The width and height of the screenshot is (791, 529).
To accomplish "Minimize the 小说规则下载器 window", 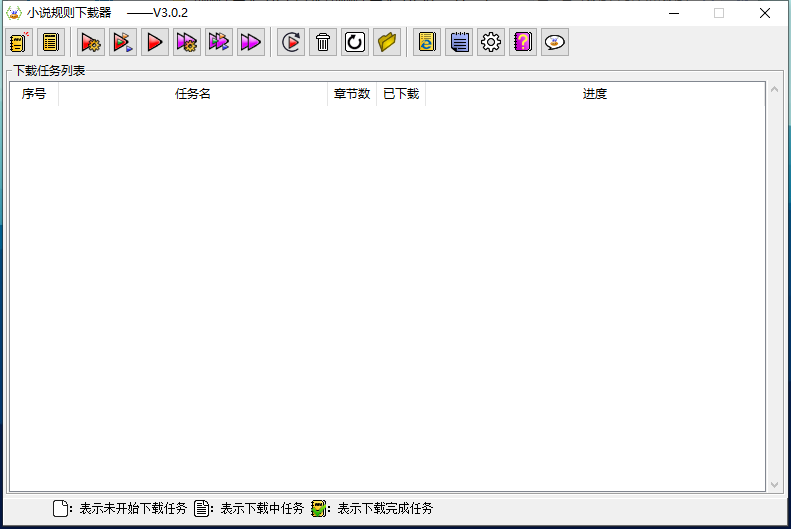I will pos(674,13).
